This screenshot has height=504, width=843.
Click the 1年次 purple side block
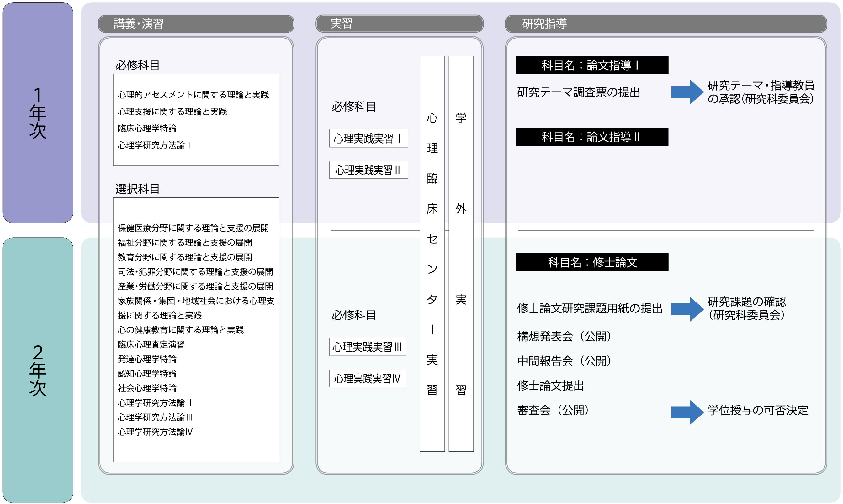coord(38,113)
